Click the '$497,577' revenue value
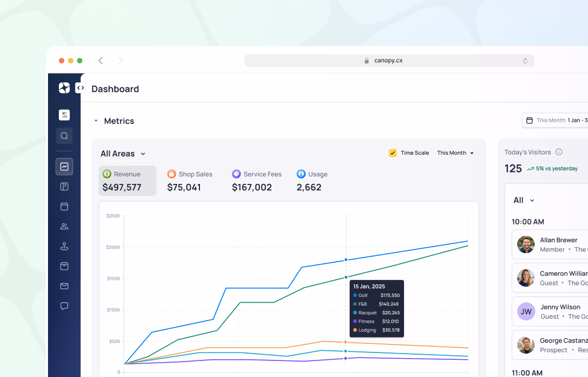The image size is (588, 377). 122,187
